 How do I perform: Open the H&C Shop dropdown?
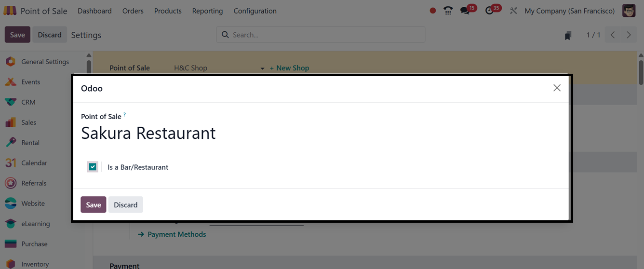tap(219, 68)
